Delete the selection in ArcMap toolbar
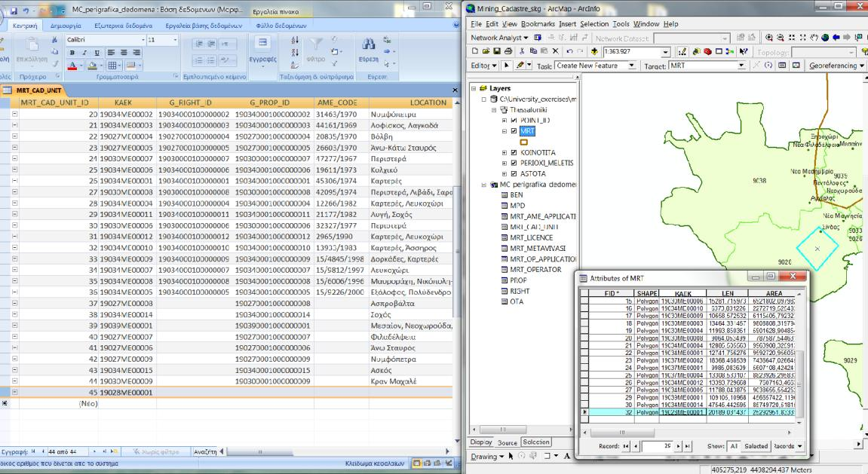Image resolution: width=868 pixels, height=474 pixels. click(555, 51)
